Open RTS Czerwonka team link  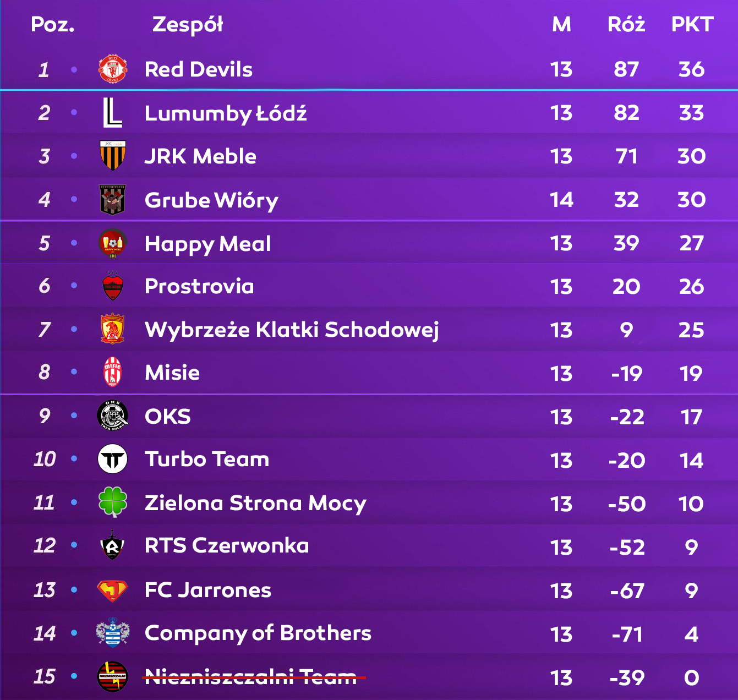pyautogui.click(x=227, y=546)
